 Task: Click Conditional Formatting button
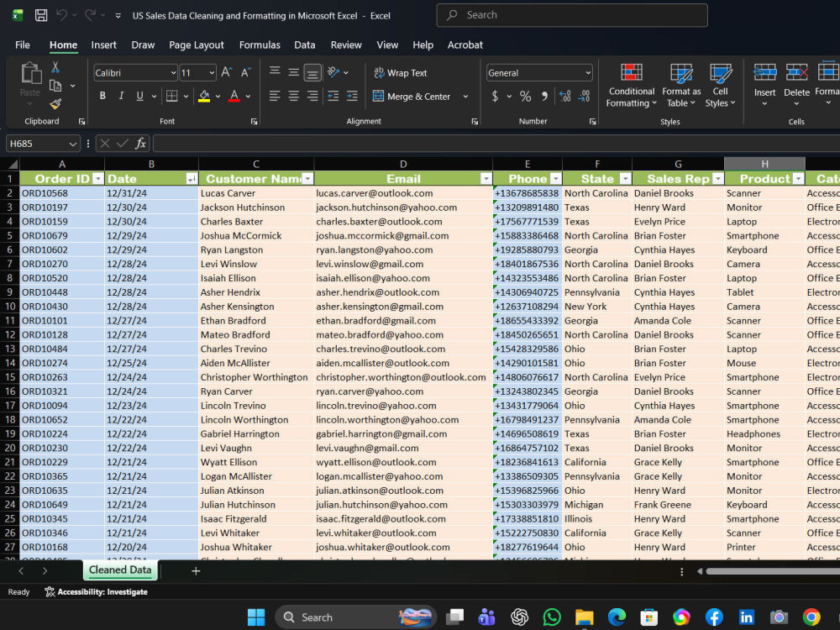631,85
